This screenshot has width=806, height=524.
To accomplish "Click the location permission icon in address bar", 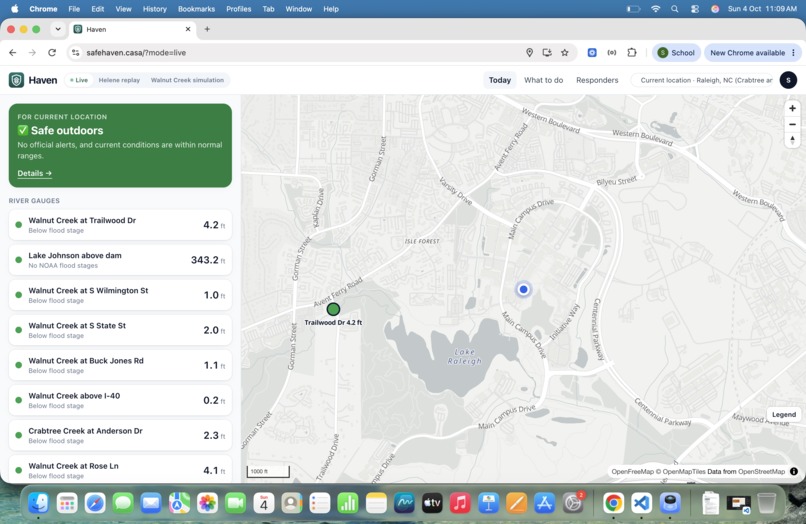I will pyautogui.click(x=529, y=52).
